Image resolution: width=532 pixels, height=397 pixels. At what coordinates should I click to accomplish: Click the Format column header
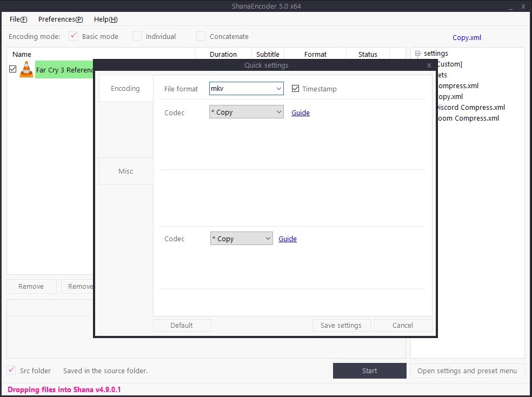pyautogui.click(x=315, y=54)
